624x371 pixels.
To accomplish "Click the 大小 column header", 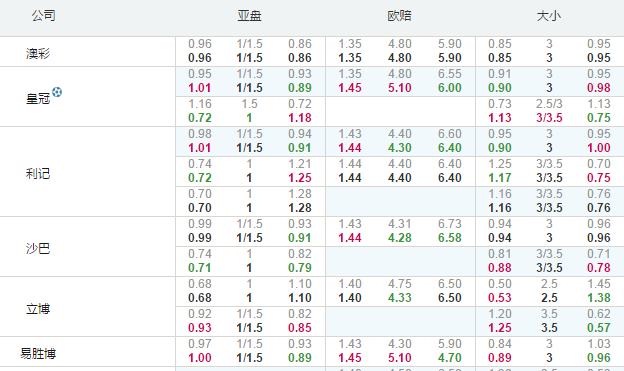I will (x=549, y=16).
